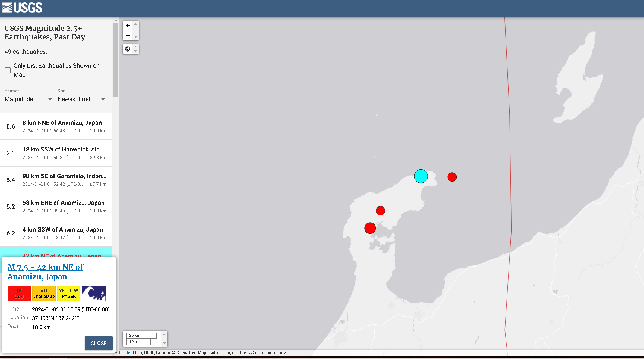The height and width of the screenshot is (359, 644).
Task: Open the tsunami warning icon
Action: tap(94, 294)
